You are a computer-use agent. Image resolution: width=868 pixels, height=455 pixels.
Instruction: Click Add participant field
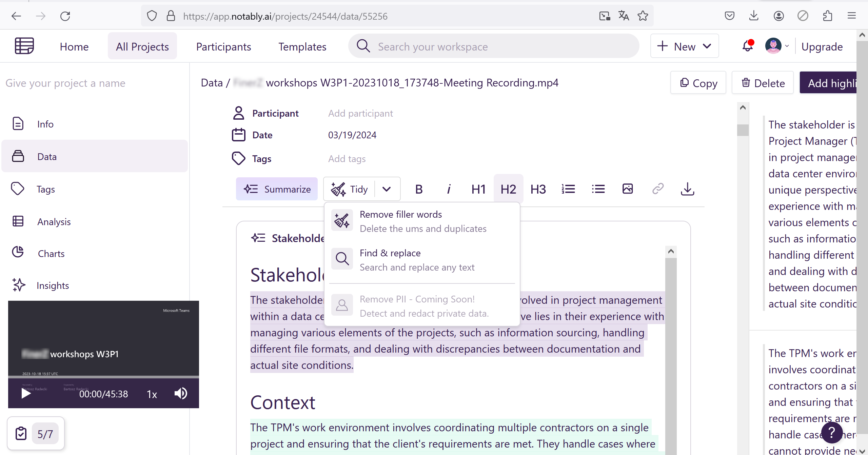[360, 113]
